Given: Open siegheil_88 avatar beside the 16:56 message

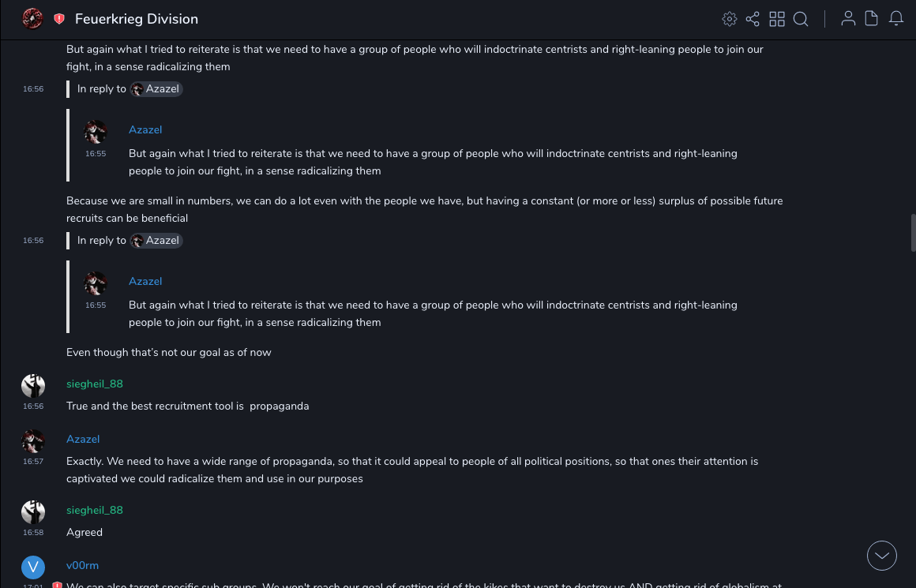Looking at the screenshot, I should click(x=33, y=386).
